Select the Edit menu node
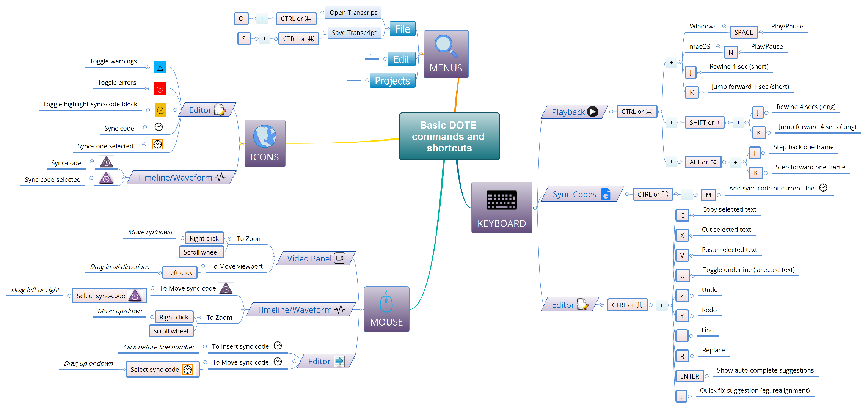This screenshot has height=409, width=868. click(x=402, y=59)
